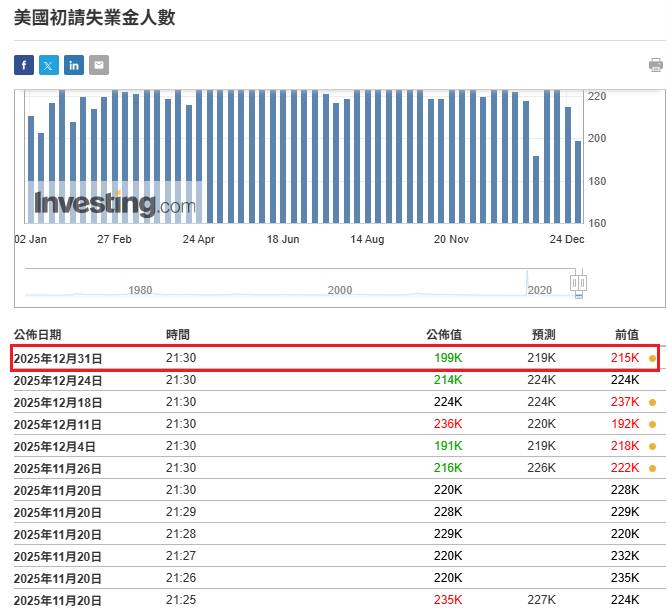
Task: Click the 199K actual value in the highlighted row
Action: (448, 358)
